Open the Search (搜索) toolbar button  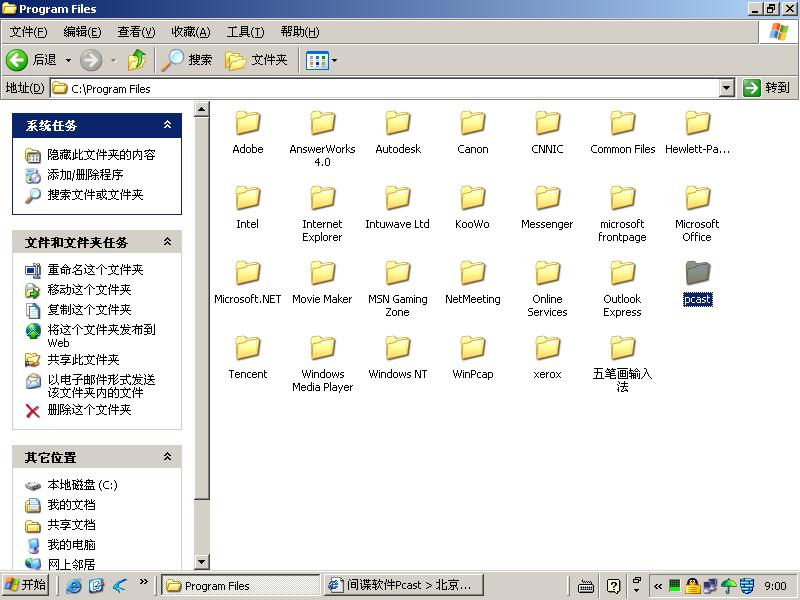(x=188, y=60)
